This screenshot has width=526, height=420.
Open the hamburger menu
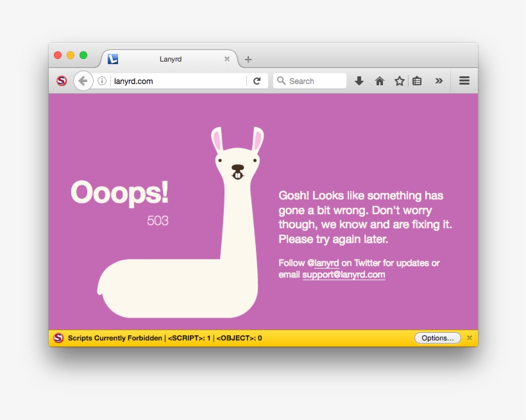464,81
